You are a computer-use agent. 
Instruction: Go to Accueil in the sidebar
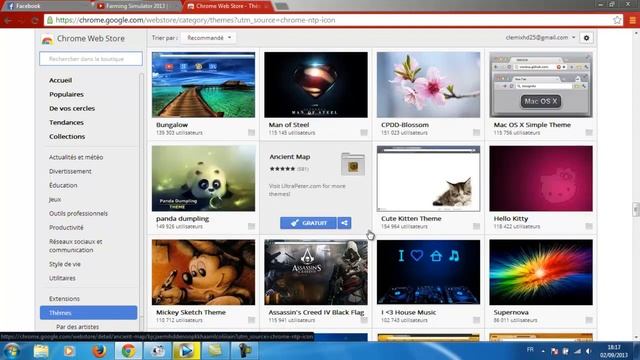60,80
